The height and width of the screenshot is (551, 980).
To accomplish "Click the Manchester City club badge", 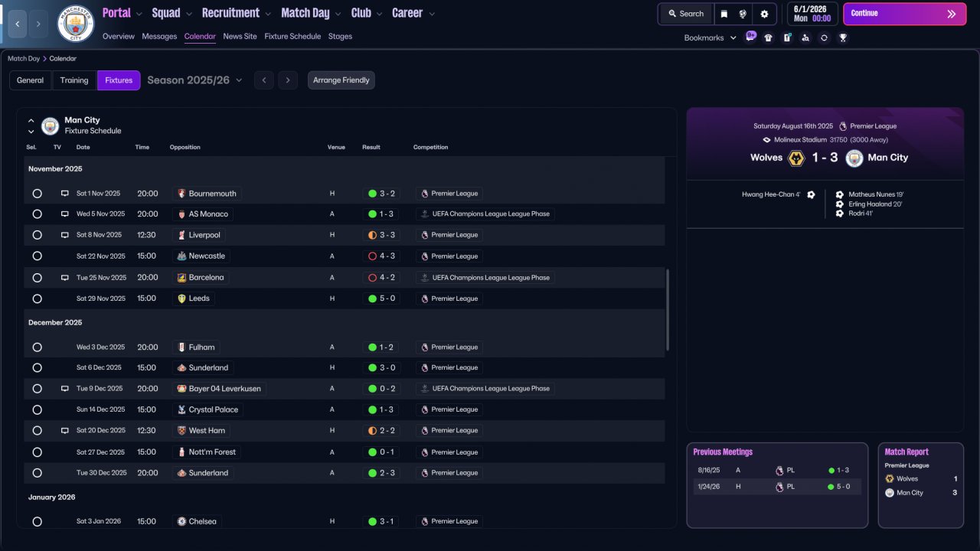I will pos(76,24).
